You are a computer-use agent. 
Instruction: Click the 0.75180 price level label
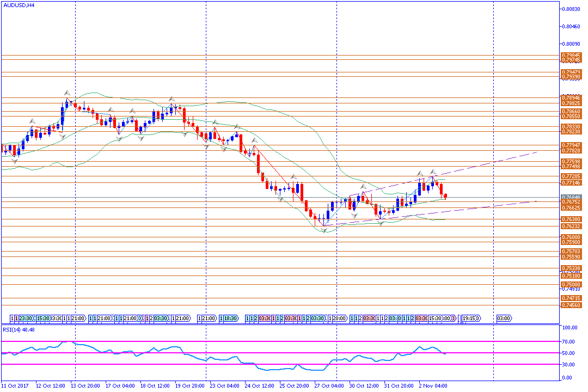click(x=571, y=275)
